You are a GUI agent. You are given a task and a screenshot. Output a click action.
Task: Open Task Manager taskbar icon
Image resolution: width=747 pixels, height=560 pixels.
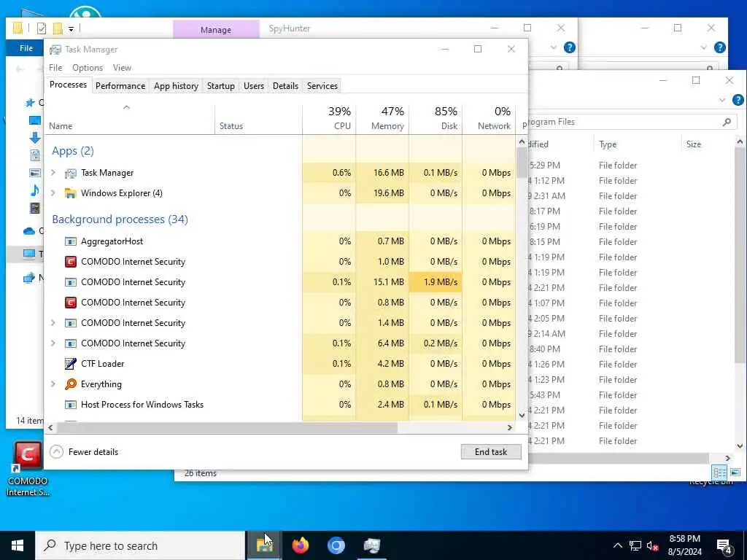click(x=371, y=545)
